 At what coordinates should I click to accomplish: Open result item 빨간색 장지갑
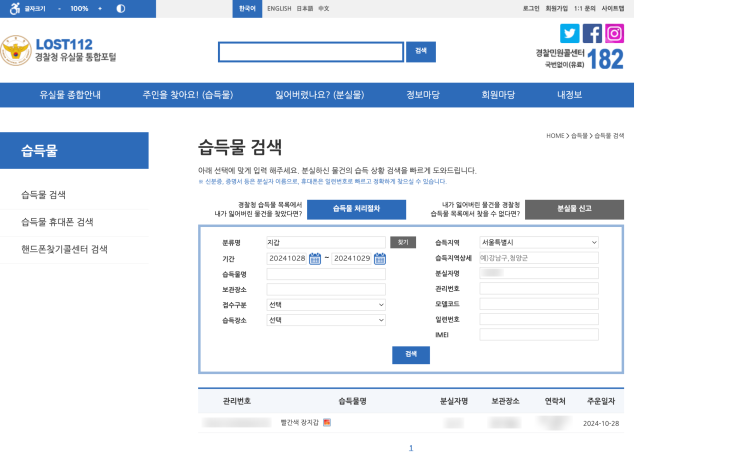point(299,422)
